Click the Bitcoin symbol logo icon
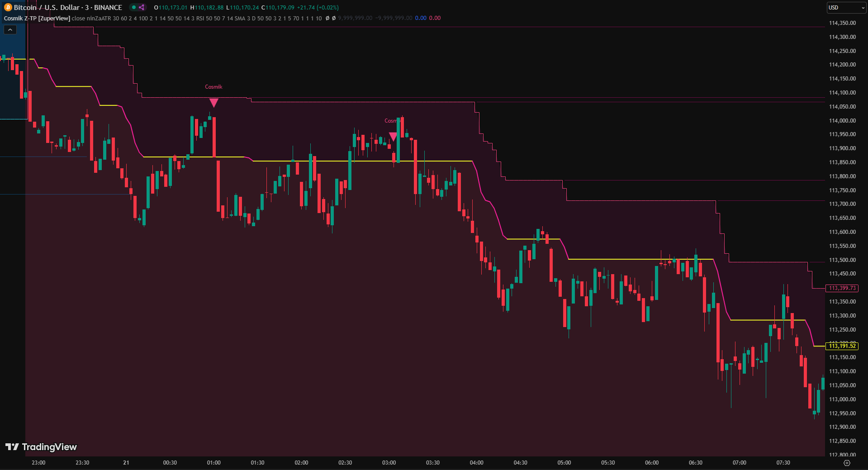Image resolution: width=868 pixels, height=470 pixels. (x=8, y=7)
